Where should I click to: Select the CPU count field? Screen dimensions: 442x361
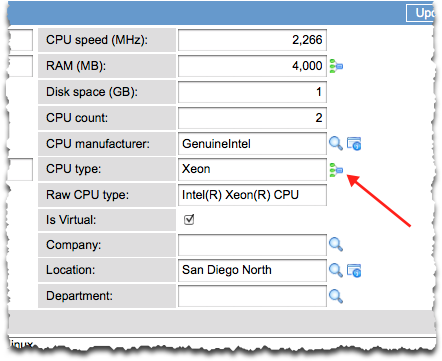tap(252, 118)
